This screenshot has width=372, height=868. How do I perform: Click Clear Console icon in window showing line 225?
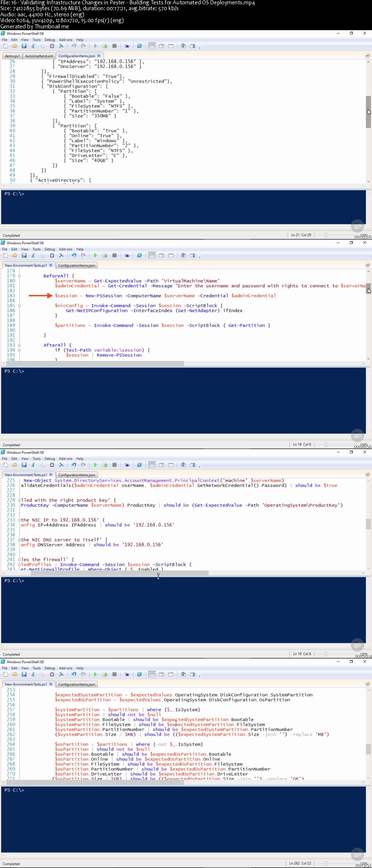coord(61,465)
